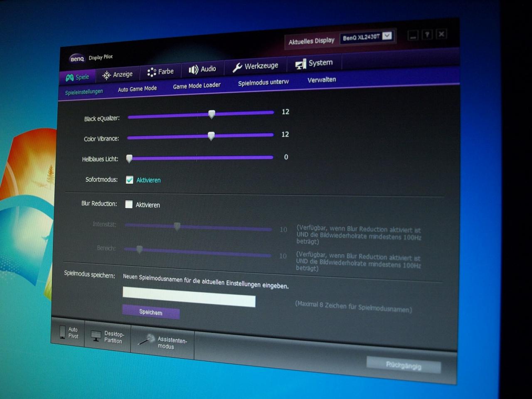Click the disabled Intensität slider handle

pos(177,226)
